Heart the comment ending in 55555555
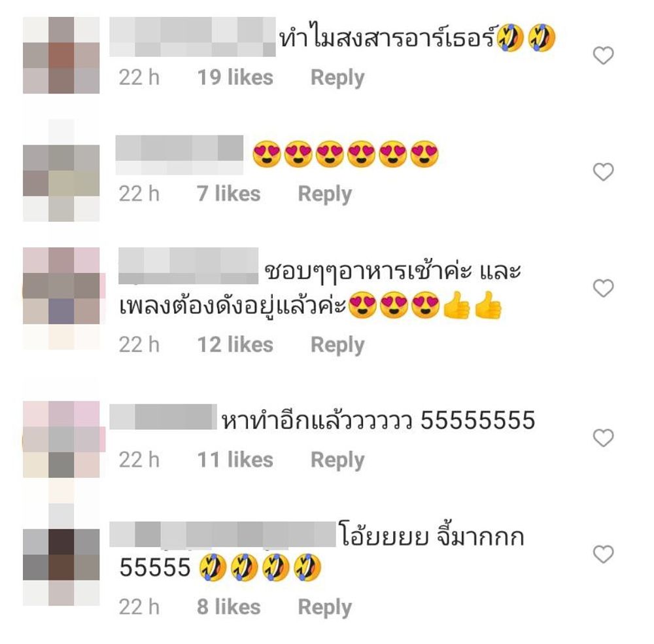Image resolution: width=654 pixels, height=644 pixels. (x=603, y=438)
